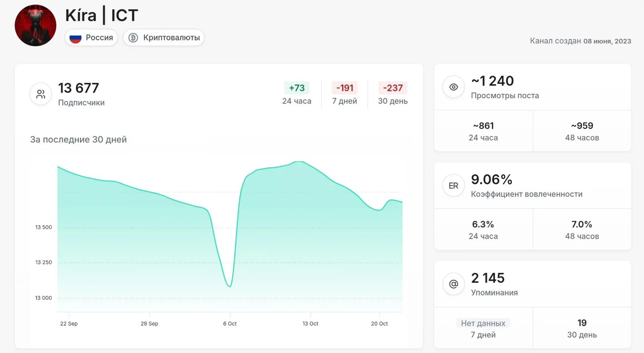The width and height of the screenshot is (644, 353).
Task: Click the eye icon for post views
Action: point(454,87)
